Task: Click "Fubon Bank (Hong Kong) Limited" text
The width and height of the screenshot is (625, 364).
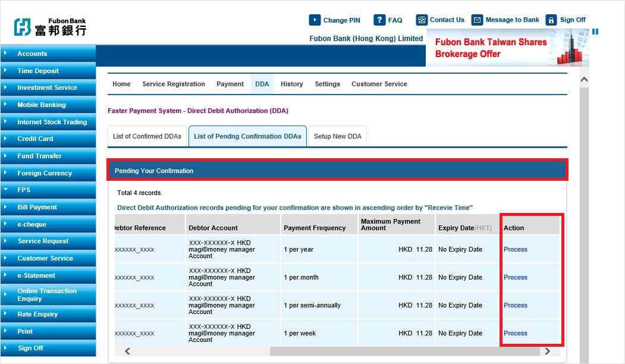Action: click(x=366, y=38)
